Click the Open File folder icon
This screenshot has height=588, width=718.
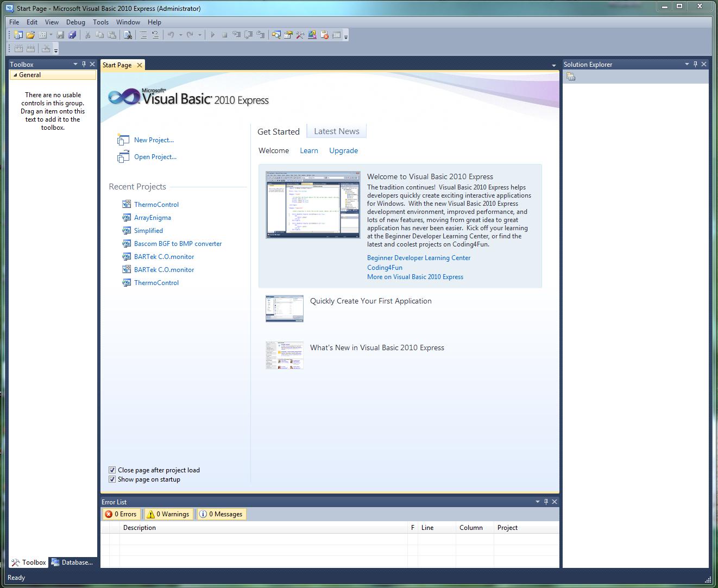pyautogui.click(x=30, y=35)
